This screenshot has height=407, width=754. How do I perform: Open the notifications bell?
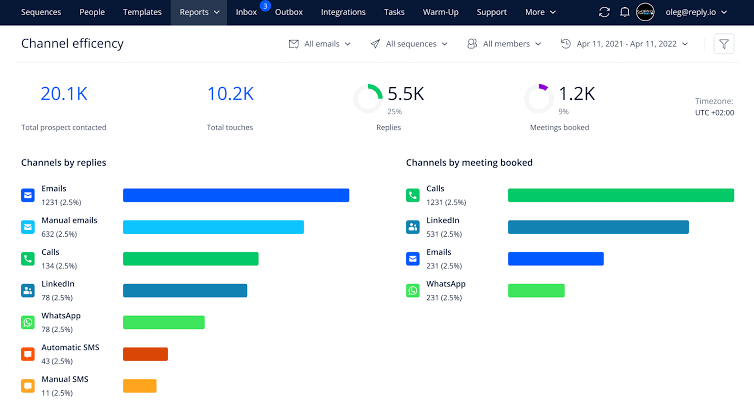click(x=624, y=12)
